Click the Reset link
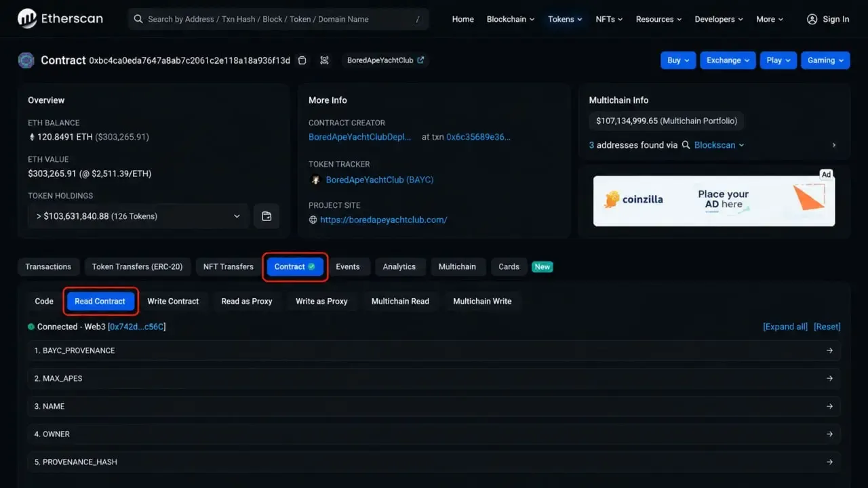The image size is (868, 488). pos(827,327)
